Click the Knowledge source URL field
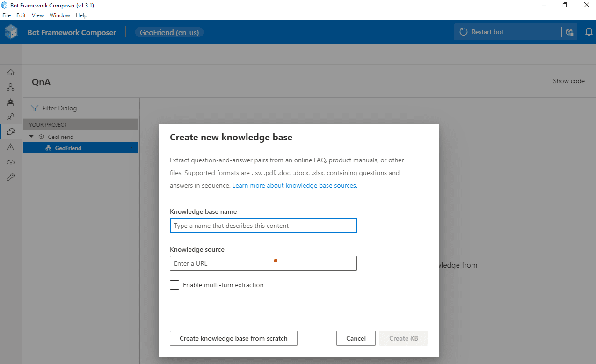The height and width of the screenshot is (364, 596). click(x=263, y=263)
